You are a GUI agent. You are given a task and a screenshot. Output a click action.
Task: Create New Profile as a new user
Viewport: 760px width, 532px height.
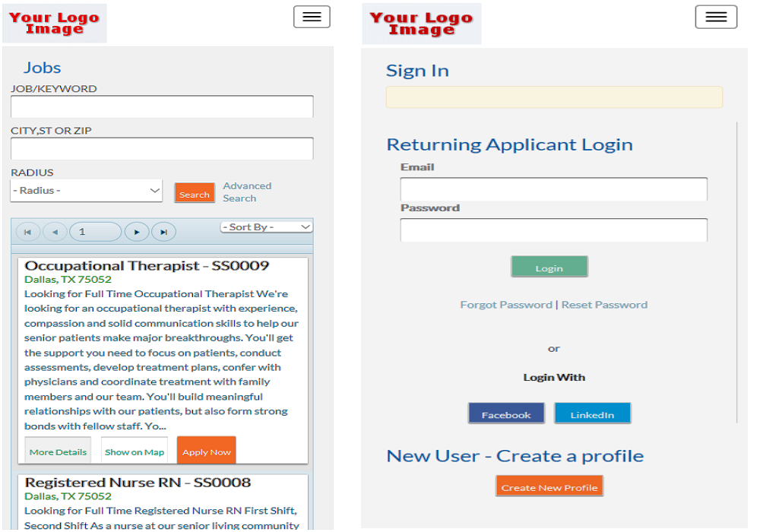click(x=549, y=486)
